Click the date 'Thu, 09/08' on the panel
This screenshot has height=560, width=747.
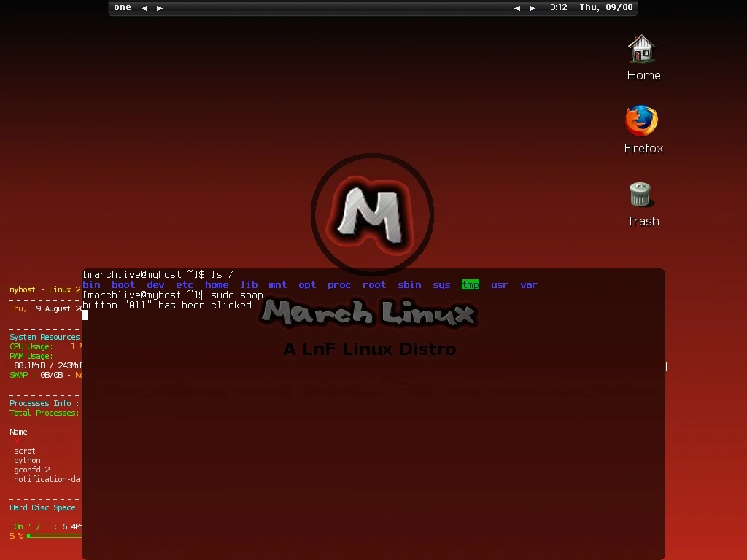coord(605,7)
